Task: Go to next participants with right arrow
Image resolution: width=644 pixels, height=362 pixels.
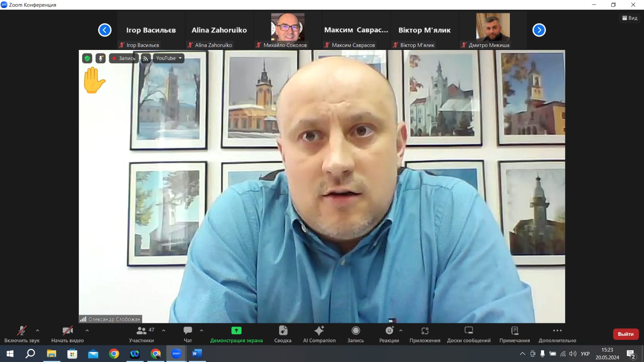Action: (x=539, y=30)
